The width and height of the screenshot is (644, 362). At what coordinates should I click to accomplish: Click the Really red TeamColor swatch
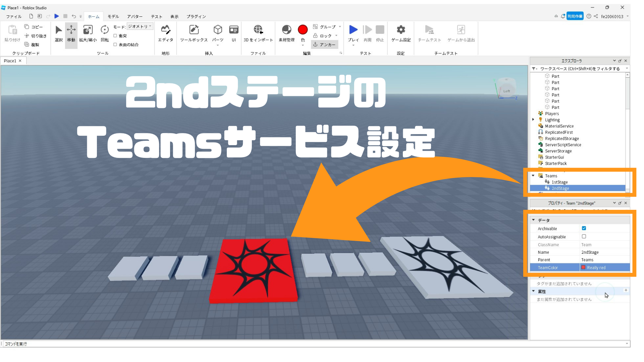(x=583, y=267)
